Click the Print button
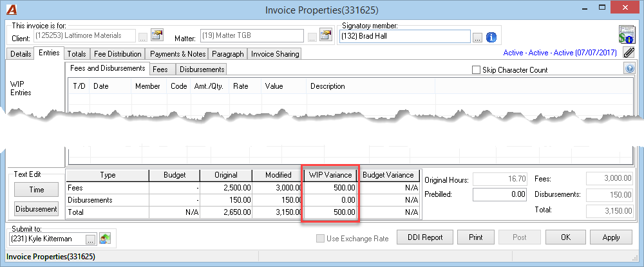The width and height of the screenshot is (644, 267). [476, 237]
